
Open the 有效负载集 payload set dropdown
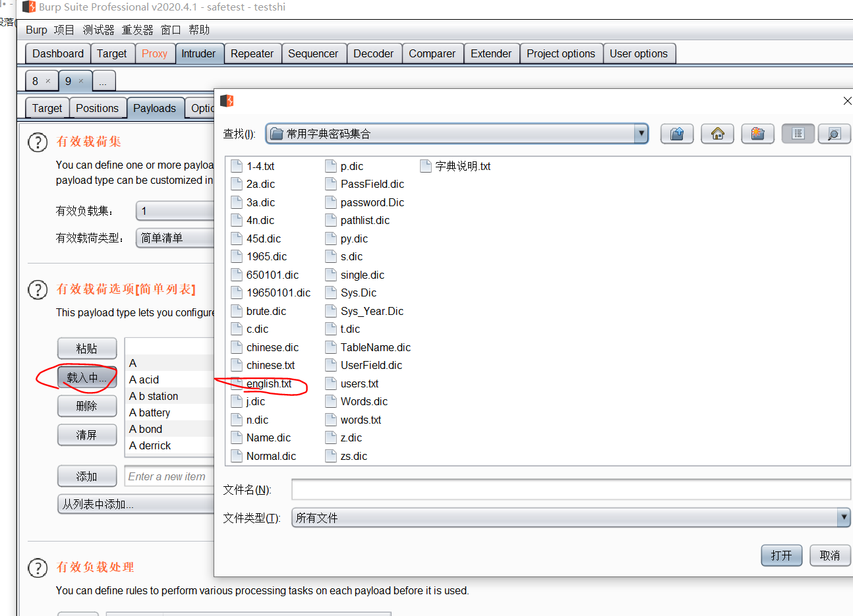[175, 211]
